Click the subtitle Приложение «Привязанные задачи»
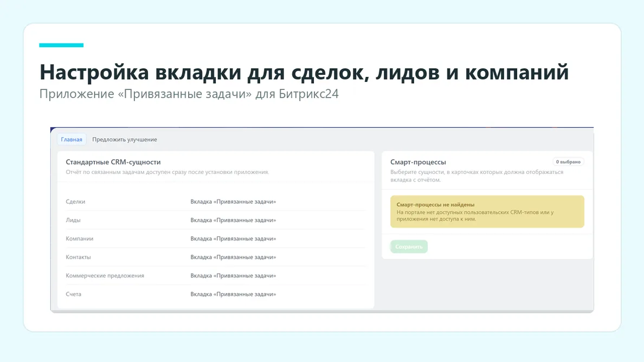Viewport: 644px width, 362px height. point(189,94)
